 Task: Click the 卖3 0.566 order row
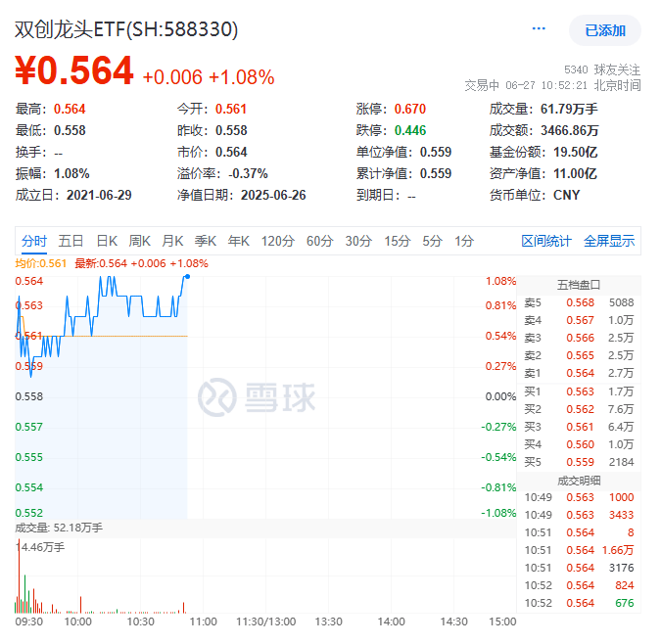tap(579, 338)
